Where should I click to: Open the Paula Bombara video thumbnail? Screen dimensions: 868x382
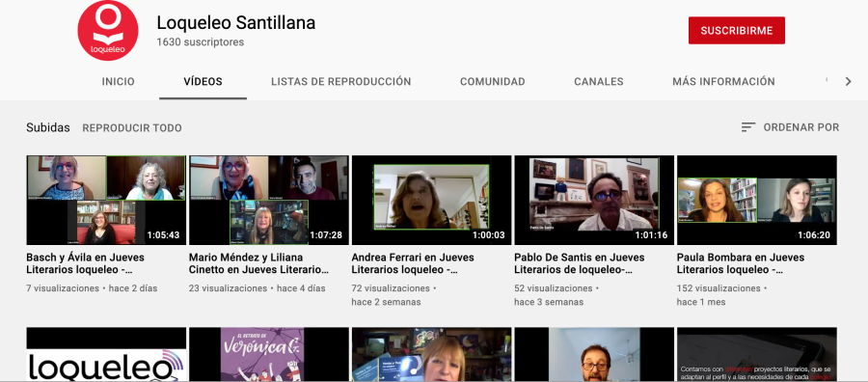pyautogui.click(x=757, y=200)
